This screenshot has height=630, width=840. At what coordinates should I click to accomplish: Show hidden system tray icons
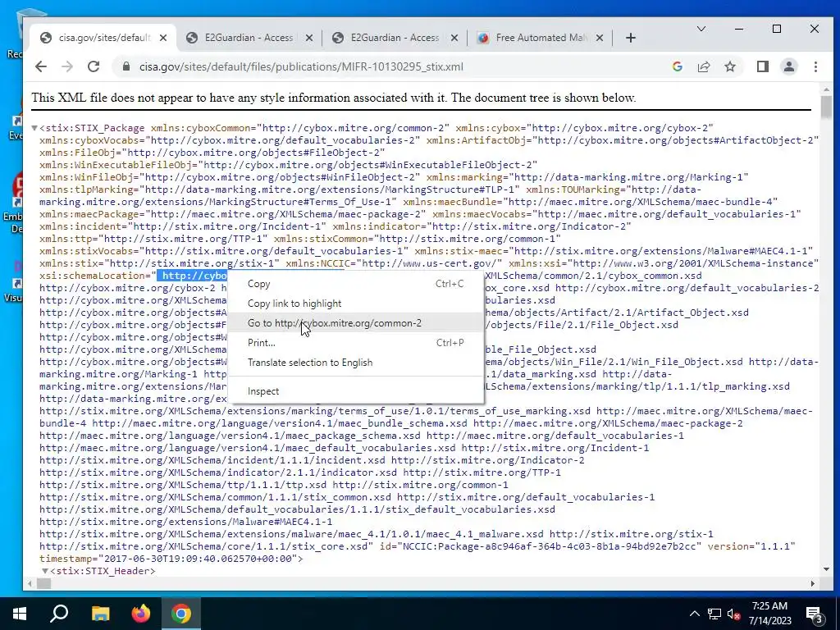694,614
